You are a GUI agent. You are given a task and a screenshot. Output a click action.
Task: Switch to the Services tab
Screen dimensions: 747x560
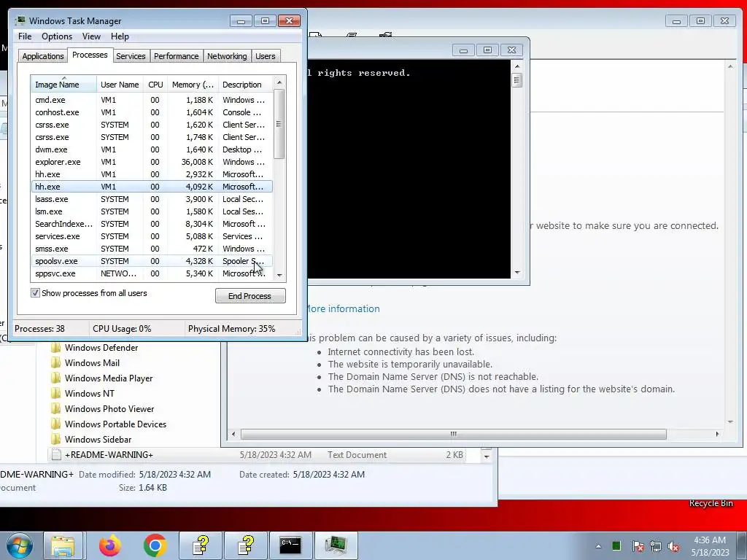(131, 56)
